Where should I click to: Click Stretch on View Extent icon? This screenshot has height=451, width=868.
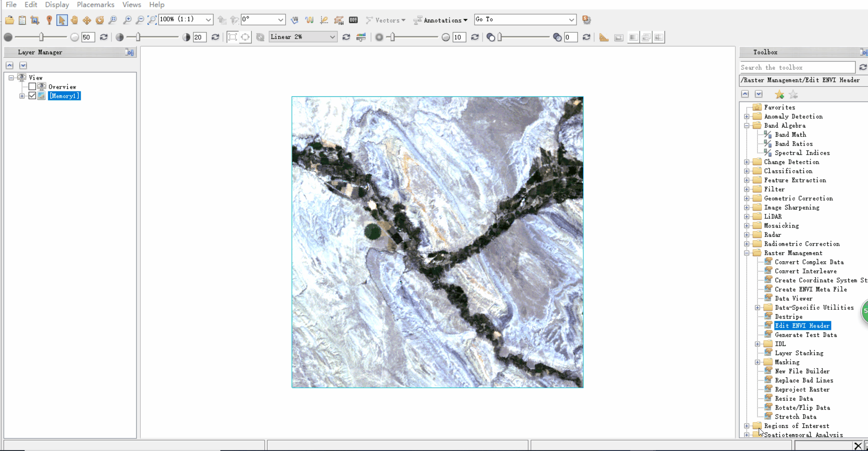coord(245,37)
